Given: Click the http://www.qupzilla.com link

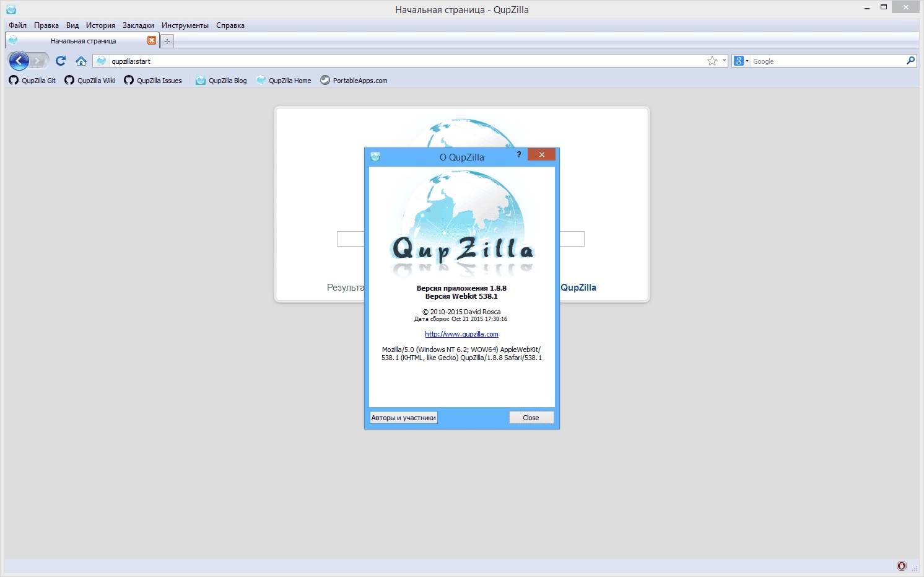Looking at the screenshot, I should coord(461,334).
